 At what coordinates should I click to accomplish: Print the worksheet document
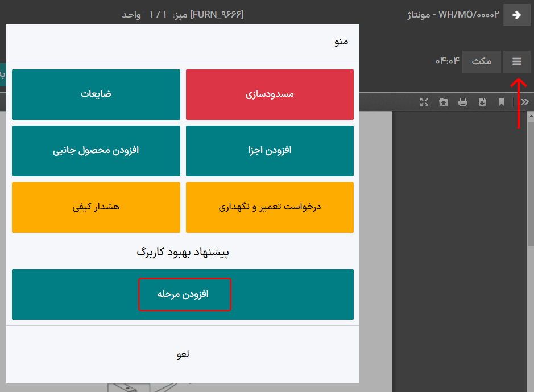463,102
